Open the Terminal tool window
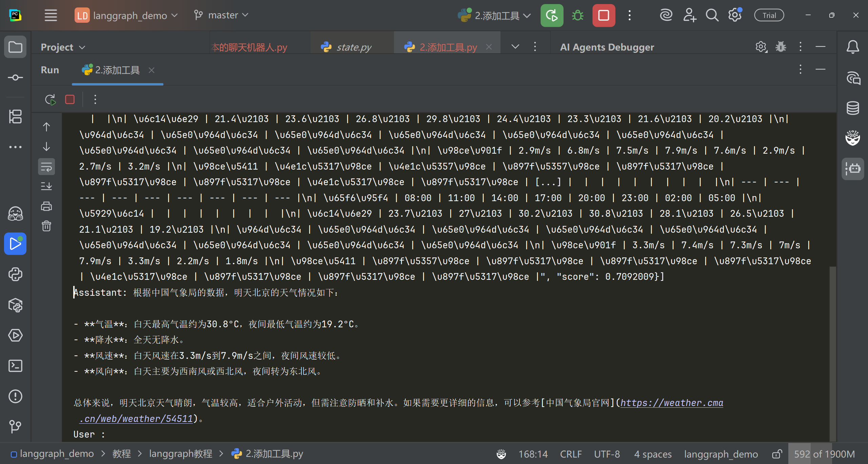868x464 pixels. [15, 366]
